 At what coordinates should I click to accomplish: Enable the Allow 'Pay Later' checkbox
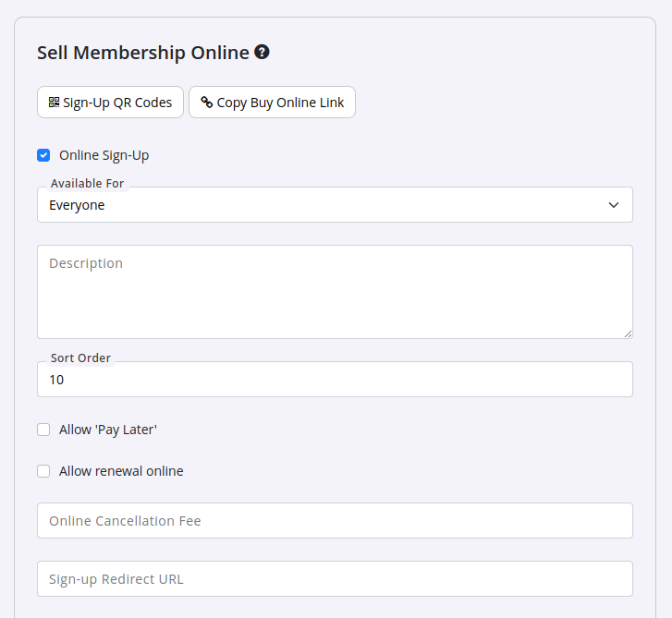[x=43, y=430]
